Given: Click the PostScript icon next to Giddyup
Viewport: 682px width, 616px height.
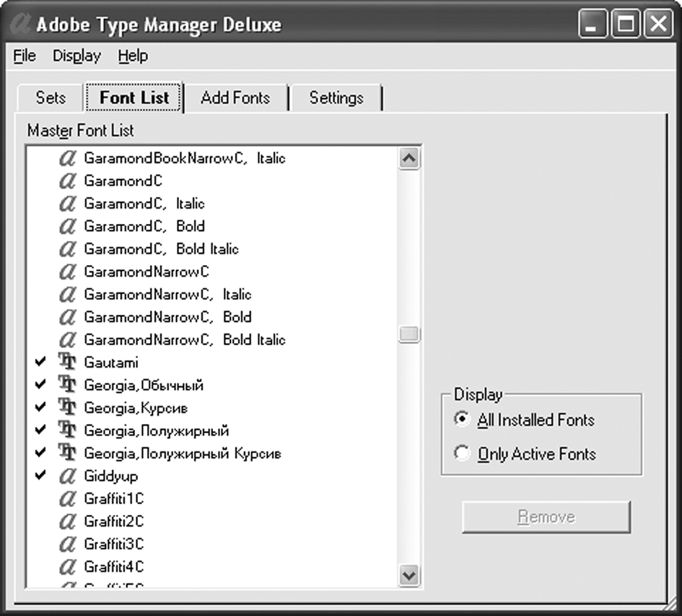Looking at the screenshot, I should click(67, 476).
